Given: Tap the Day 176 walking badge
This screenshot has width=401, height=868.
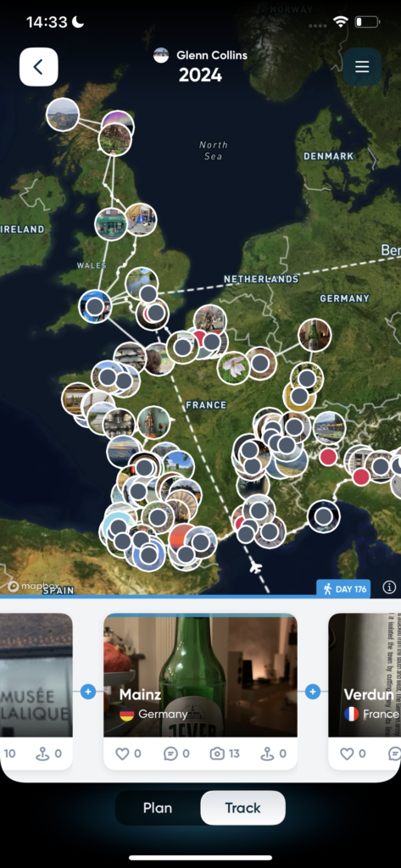Looking at the screenshot, I should coord(343,589).
